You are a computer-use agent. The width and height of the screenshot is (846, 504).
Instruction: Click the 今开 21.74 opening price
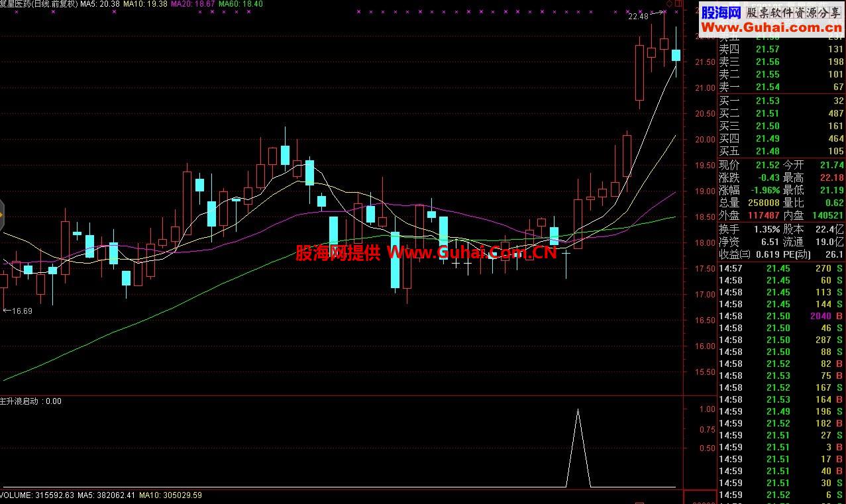coord(831,165)
